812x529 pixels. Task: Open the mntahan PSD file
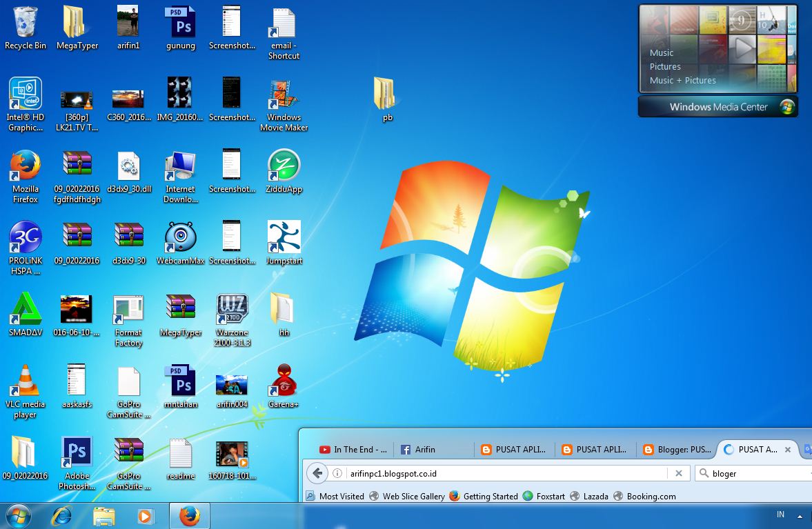tap(180, 380)
